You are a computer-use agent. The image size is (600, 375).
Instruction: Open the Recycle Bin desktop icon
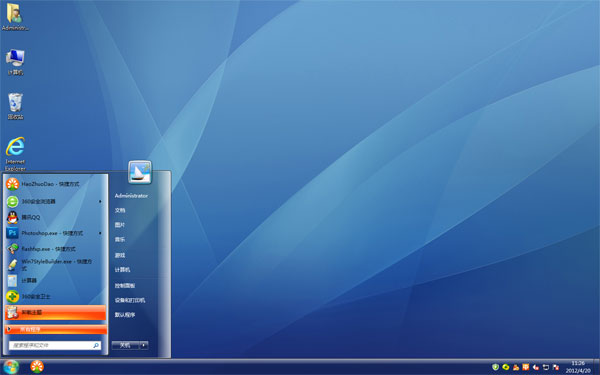point(15,106)
